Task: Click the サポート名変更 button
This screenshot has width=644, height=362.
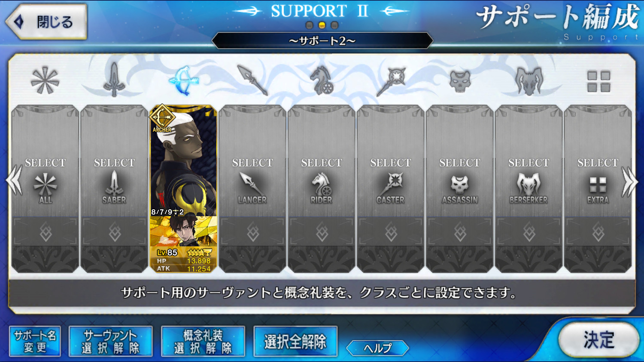Action: [x=35, y=341]
